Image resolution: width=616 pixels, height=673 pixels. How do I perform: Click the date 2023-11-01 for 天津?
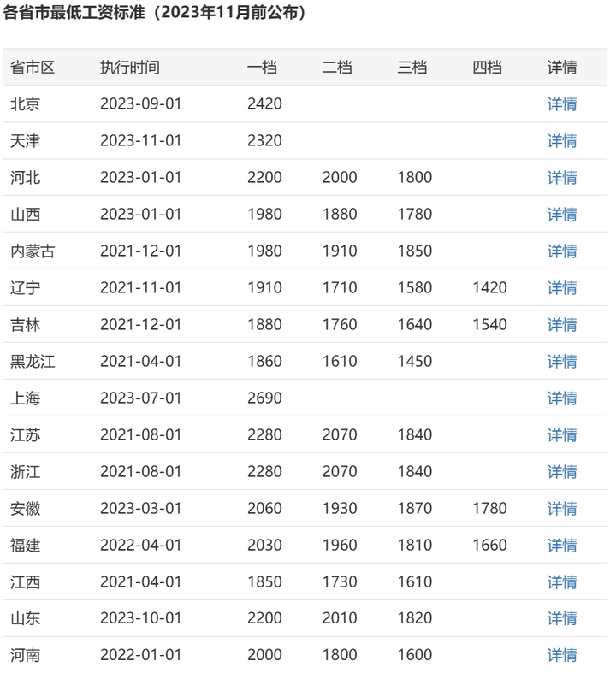tap(141, 141)
